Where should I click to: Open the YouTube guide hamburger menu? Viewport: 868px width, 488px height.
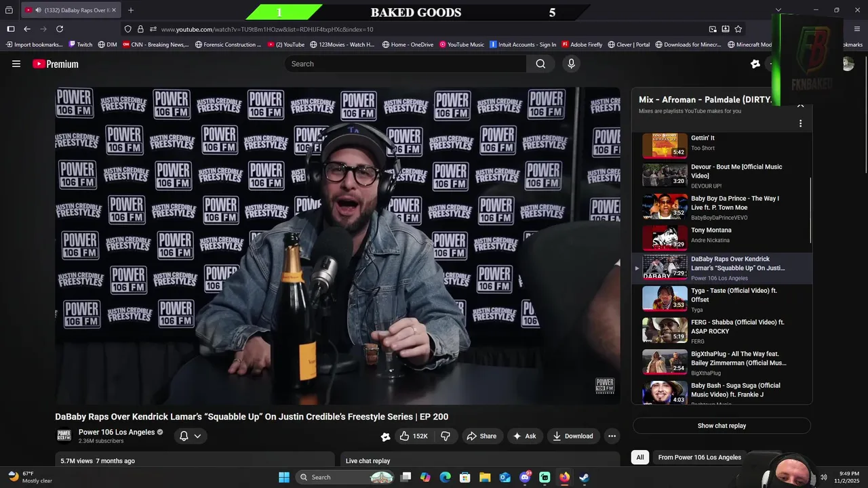click(x=16, y=64)
